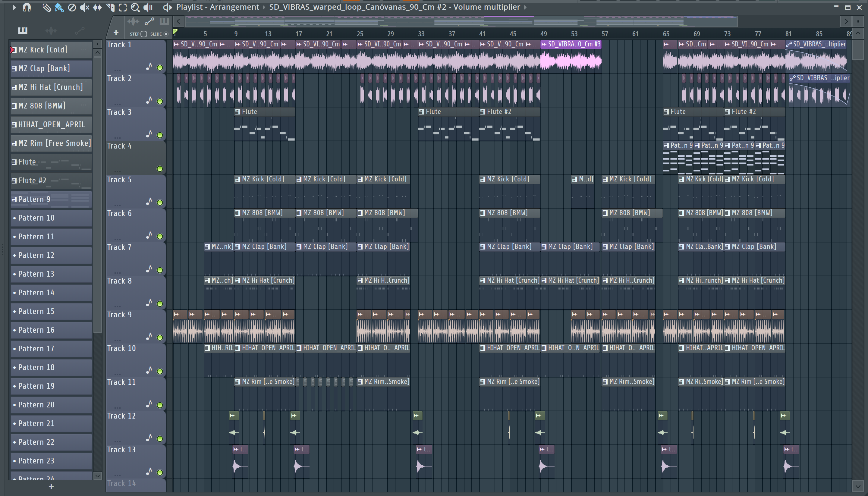Select the Slice blade tool
Screen dimensions: 868x496
click(x=110, y=8)
